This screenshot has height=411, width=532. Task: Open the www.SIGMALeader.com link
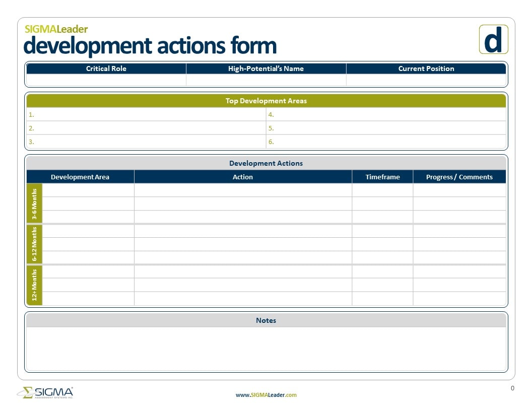point(266,395)
